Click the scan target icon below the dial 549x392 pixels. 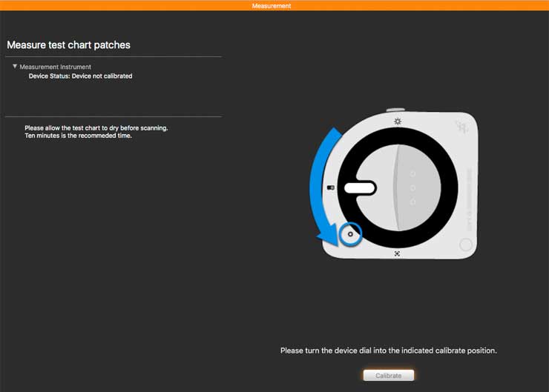point(397,253)
